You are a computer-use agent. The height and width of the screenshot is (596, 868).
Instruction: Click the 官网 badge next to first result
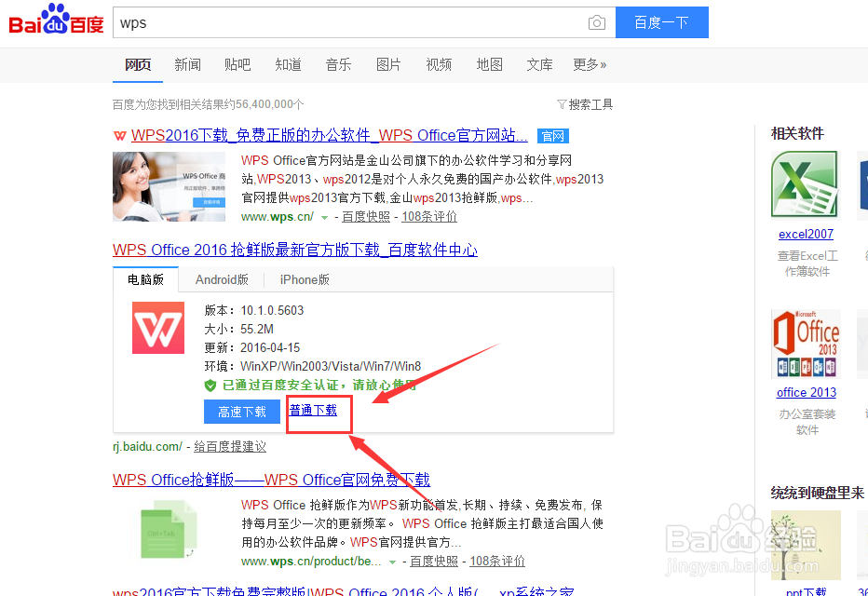(x=551, y=136)
